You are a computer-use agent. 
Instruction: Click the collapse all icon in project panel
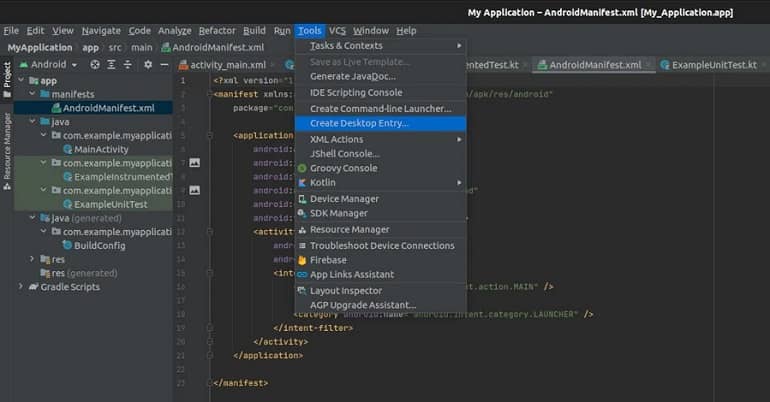point(128,64)
